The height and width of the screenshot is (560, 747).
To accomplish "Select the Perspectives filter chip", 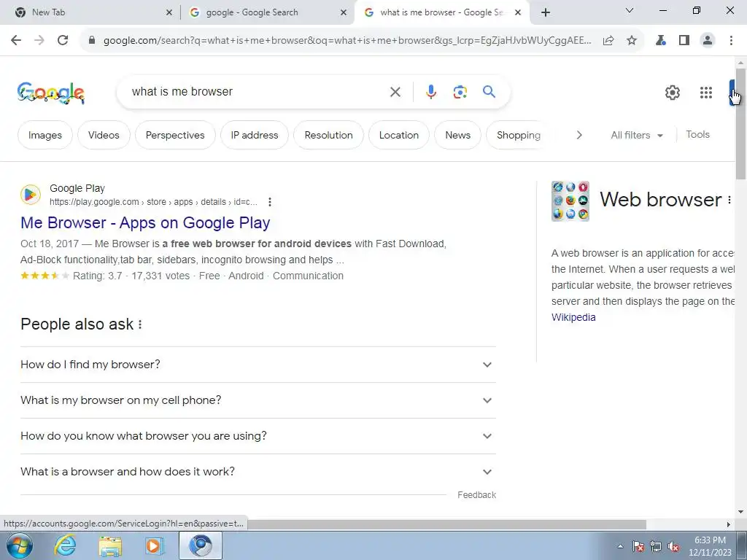I will (175, 135).
